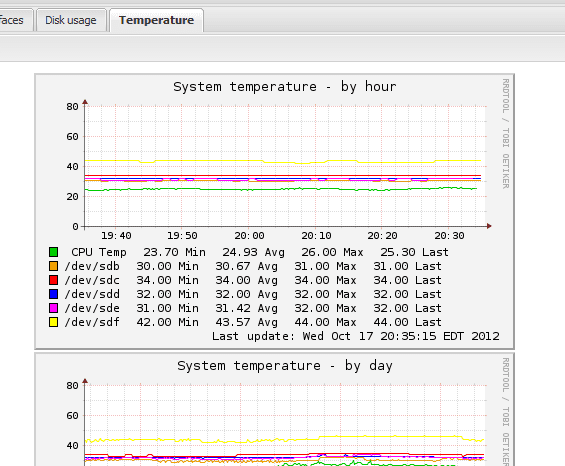Click the '80' axis label on hourly graph

click(72, 107)
